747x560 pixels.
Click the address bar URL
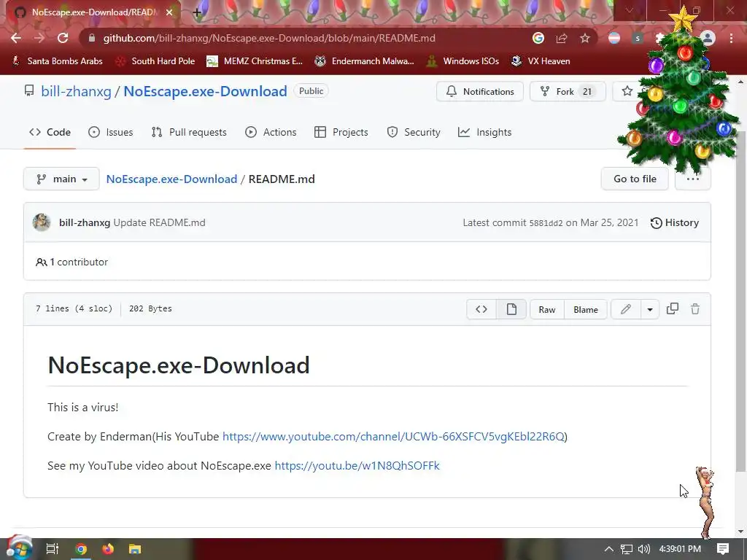(x=269, y=38)
